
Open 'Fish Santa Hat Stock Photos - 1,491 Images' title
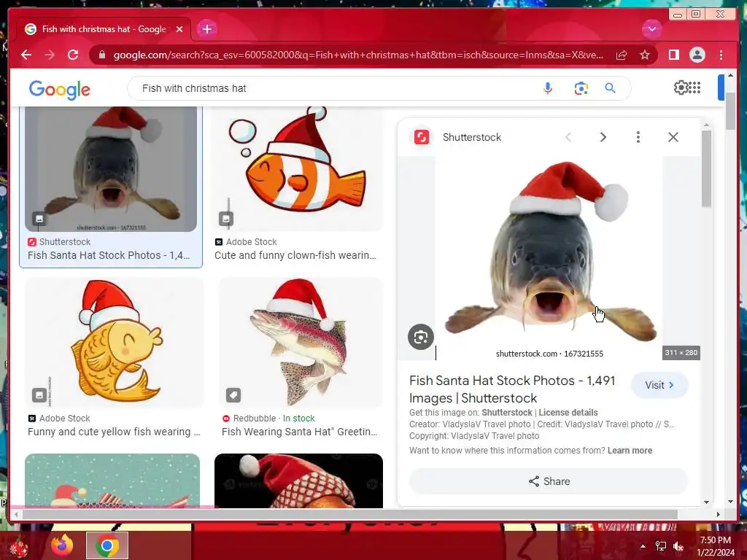[513, 389]
